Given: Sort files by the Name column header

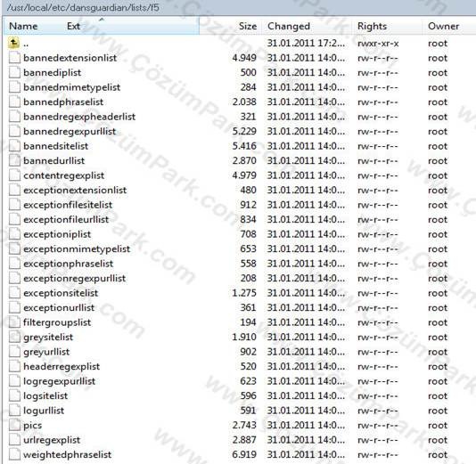Looking at the screenshot, I should [23, 26].
